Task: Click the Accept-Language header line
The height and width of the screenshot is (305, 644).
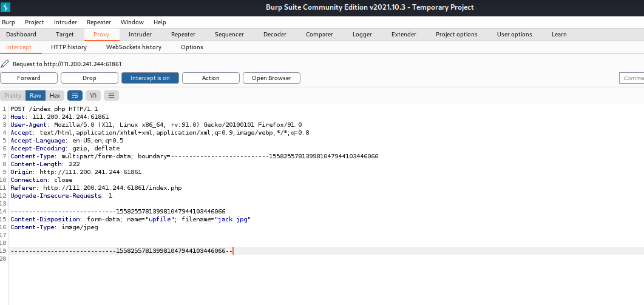Action: [x=67, y=141]
